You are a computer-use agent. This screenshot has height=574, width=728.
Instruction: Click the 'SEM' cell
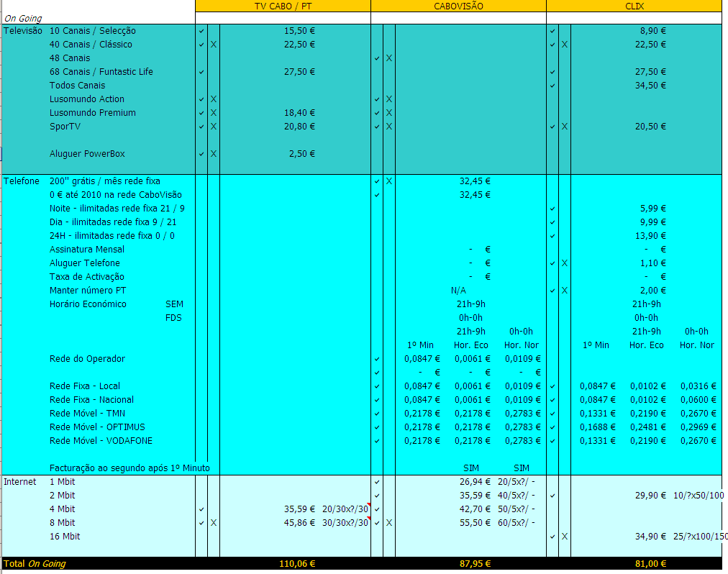tap(175, 304)
